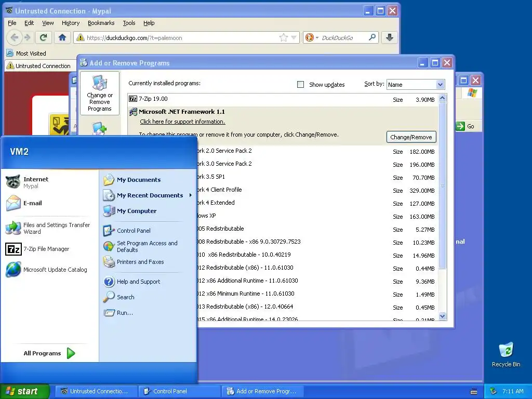The image size is (532, 399).
Task: Click Go button in Control Panel window
Action: [465, 126]
